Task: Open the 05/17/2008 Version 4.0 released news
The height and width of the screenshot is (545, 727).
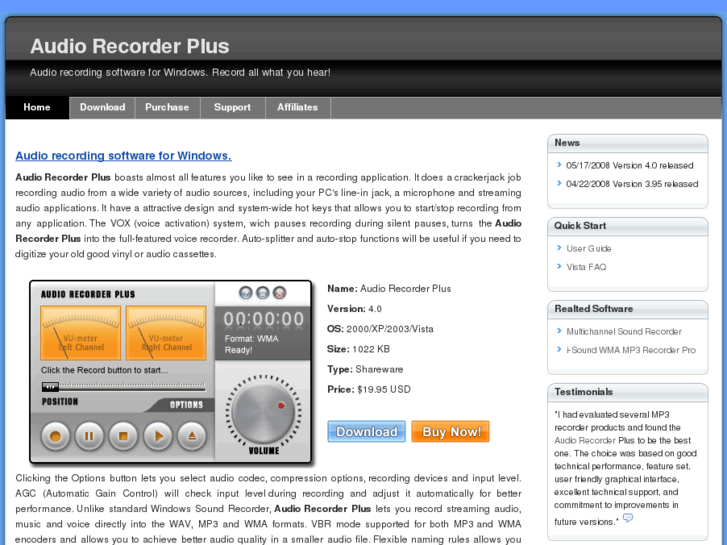Action: (630, 166)
